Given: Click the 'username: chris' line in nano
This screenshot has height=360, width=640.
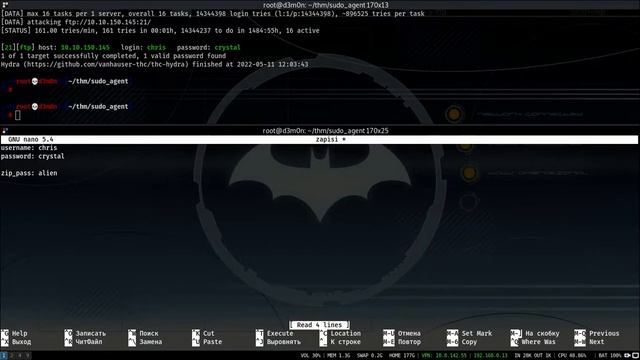Looking at the screenshot, I should [x=29, y=148].
